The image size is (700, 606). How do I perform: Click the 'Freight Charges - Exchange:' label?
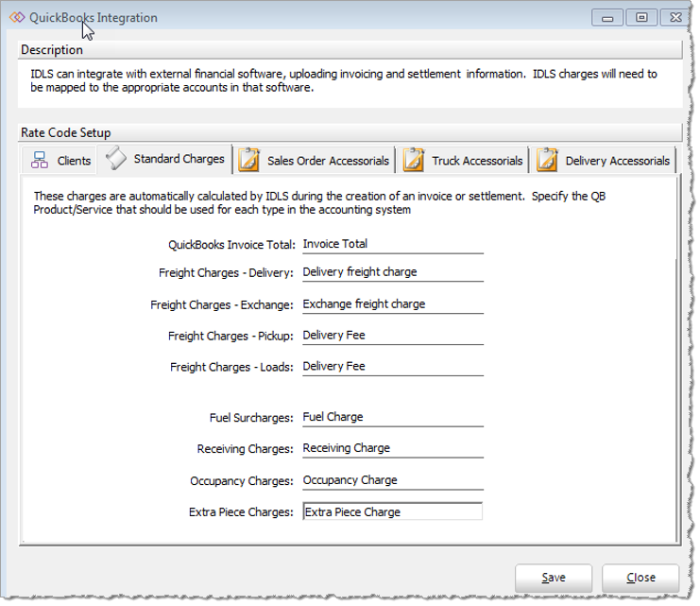coord(222,304)
